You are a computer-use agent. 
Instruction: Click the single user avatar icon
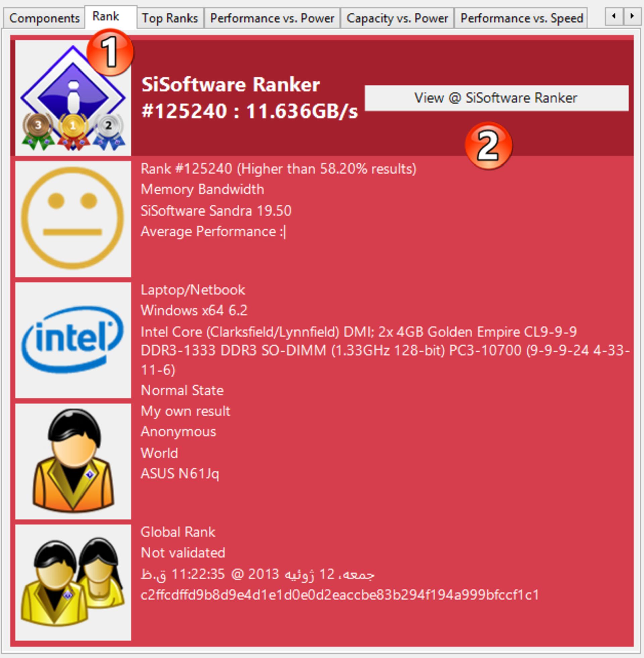(73, 461)
